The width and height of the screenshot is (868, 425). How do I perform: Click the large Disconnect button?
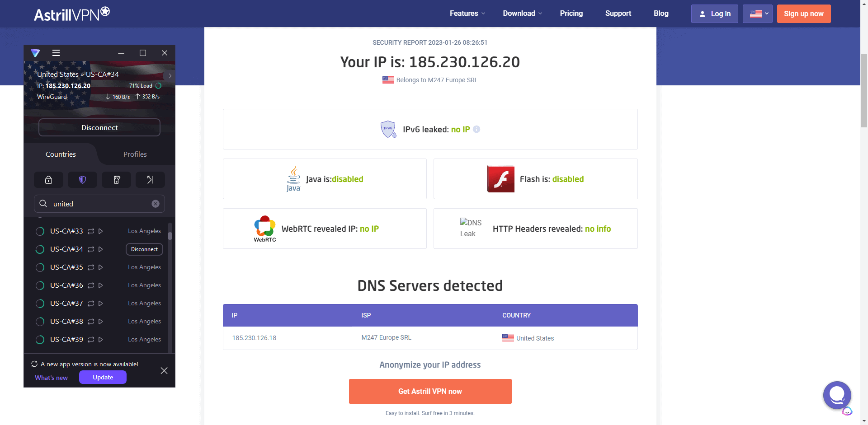[99, 127]
